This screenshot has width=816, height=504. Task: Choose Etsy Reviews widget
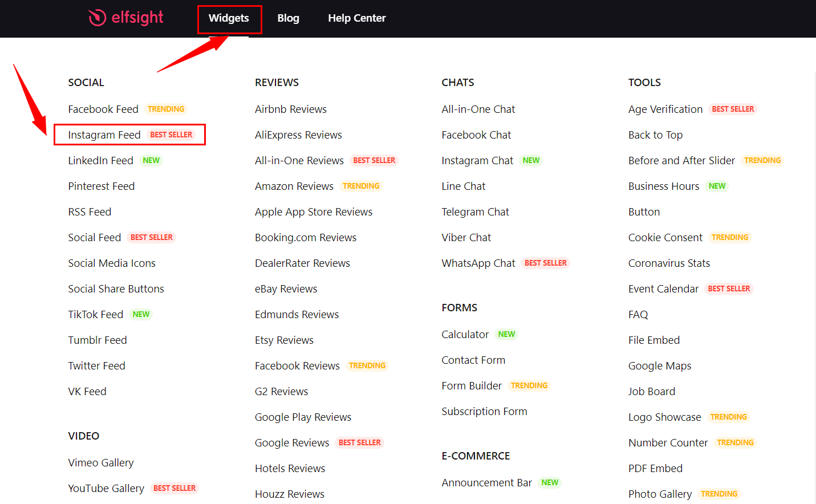pos(284,340)
